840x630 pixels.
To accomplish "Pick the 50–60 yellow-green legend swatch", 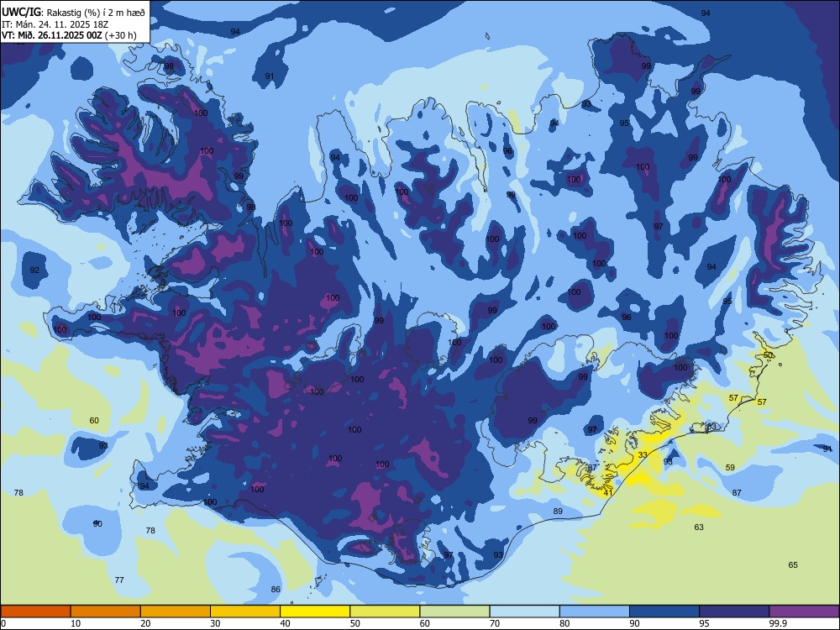I will tap(385, 612).
